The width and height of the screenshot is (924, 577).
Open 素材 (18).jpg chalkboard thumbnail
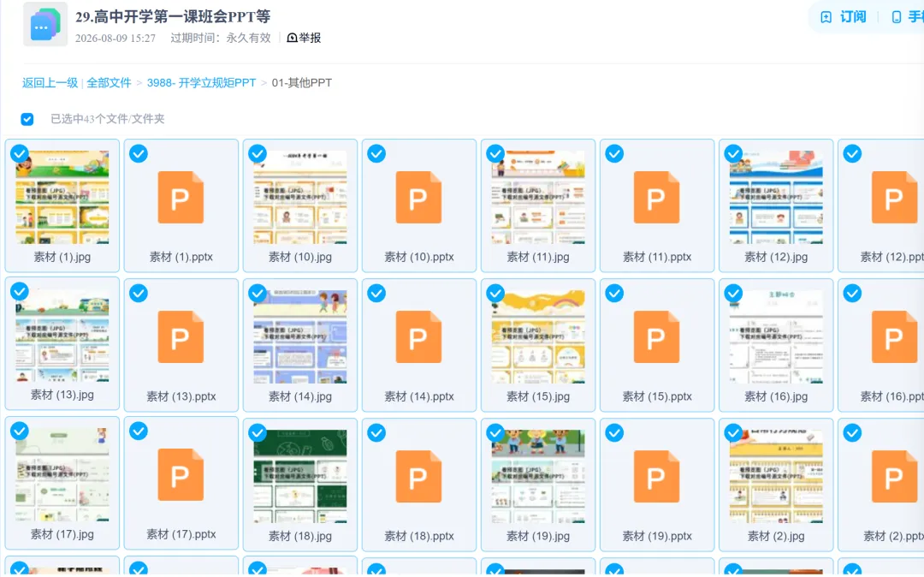coord(300,476)
